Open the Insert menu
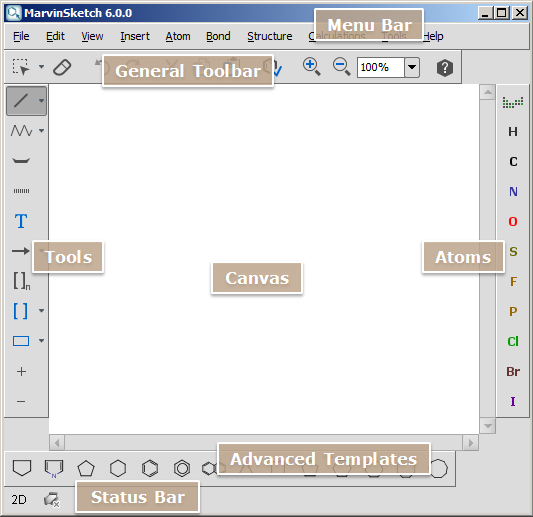533x517 pixels. coord(135,36)
